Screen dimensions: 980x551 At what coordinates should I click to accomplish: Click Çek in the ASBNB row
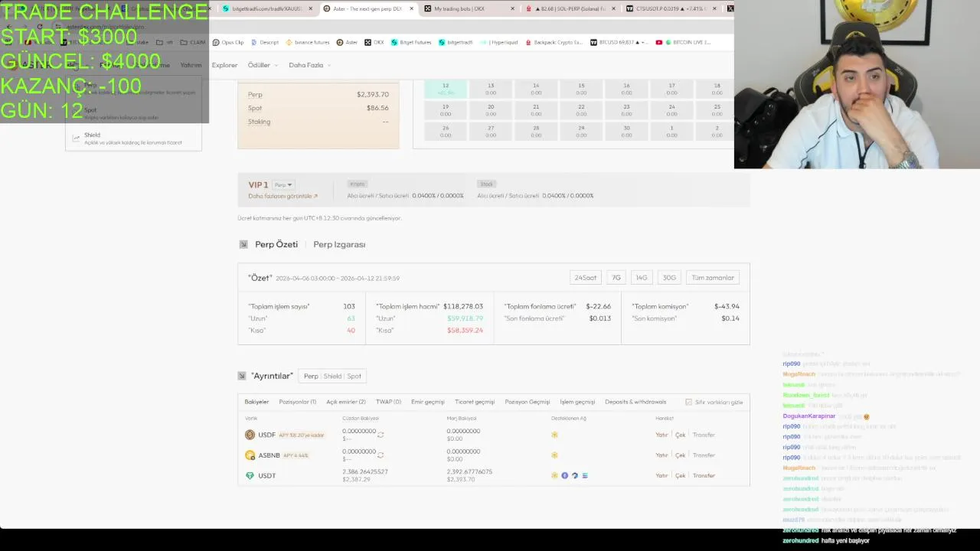coord(680,455)
